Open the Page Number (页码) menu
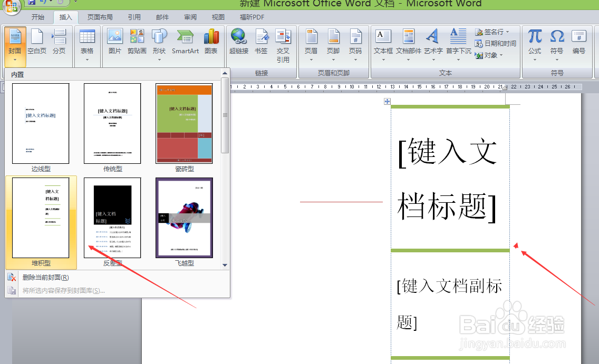Screen dimensions: 599x364 (x=355, y=45)
